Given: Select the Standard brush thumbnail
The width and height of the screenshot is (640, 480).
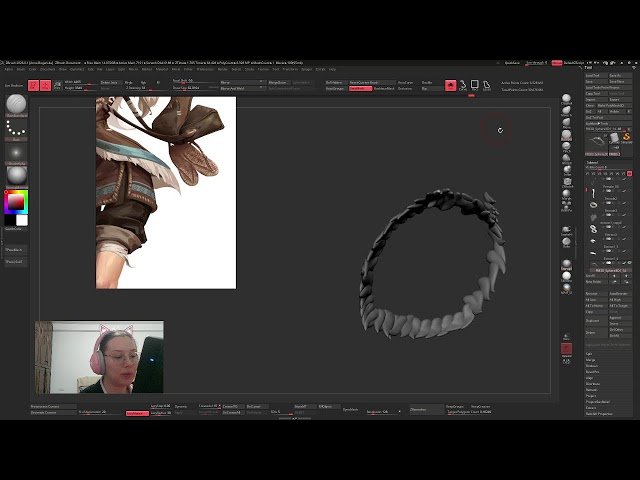Looking at the screenshot, I should click(16, 104).
